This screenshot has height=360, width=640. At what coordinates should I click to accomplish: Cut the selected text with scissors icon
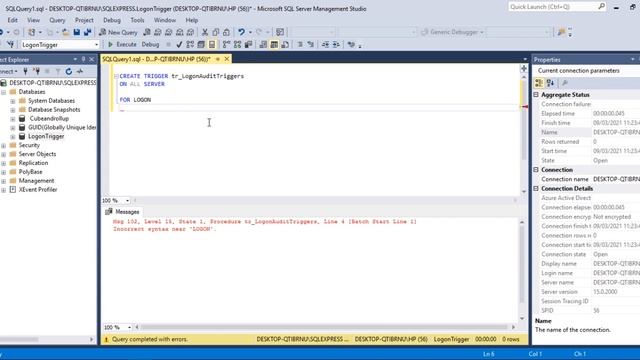[205, 32]
